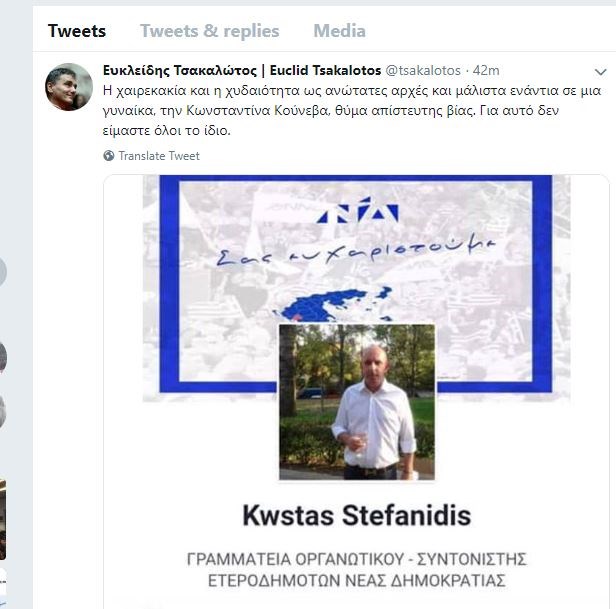Image resolution: width=616 pixels, height=609 pixels.
Task: Select the Media tab
Action: coord(339,31)
